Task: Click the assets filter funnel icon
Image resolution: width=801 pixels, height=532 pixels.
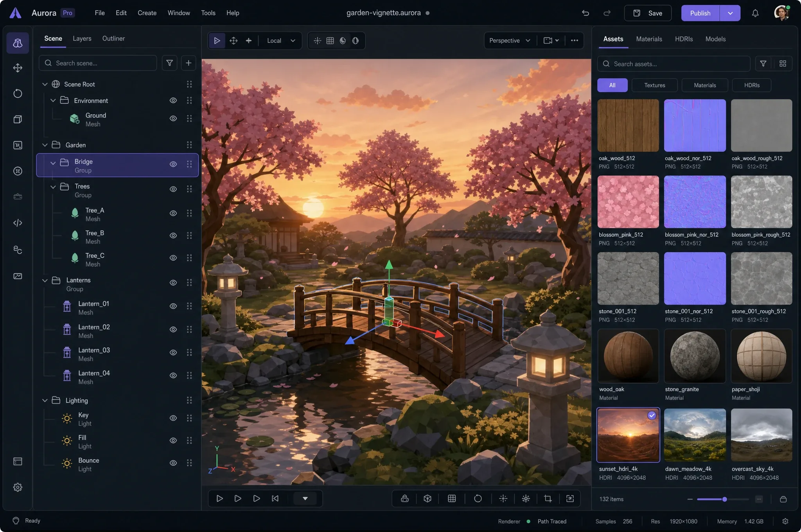Action: [763, 63]
